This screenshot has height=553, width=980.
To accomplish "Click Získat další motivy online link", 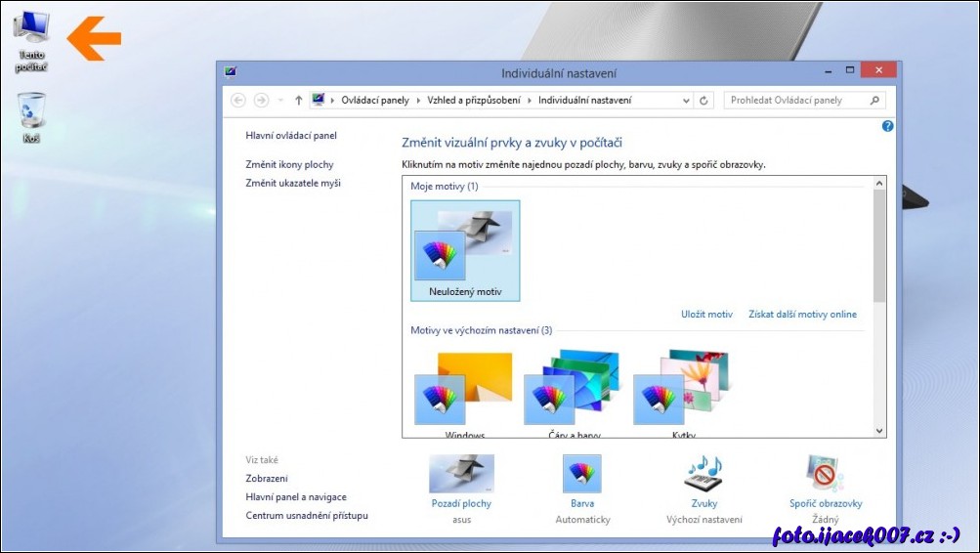I will pyautogui.click(x=802, y=315).
